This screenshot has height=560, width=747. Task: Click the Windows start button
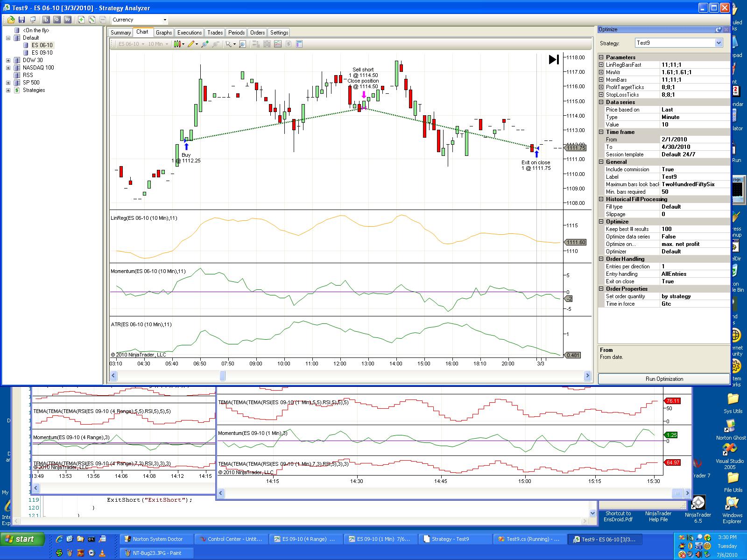(23, 539)
